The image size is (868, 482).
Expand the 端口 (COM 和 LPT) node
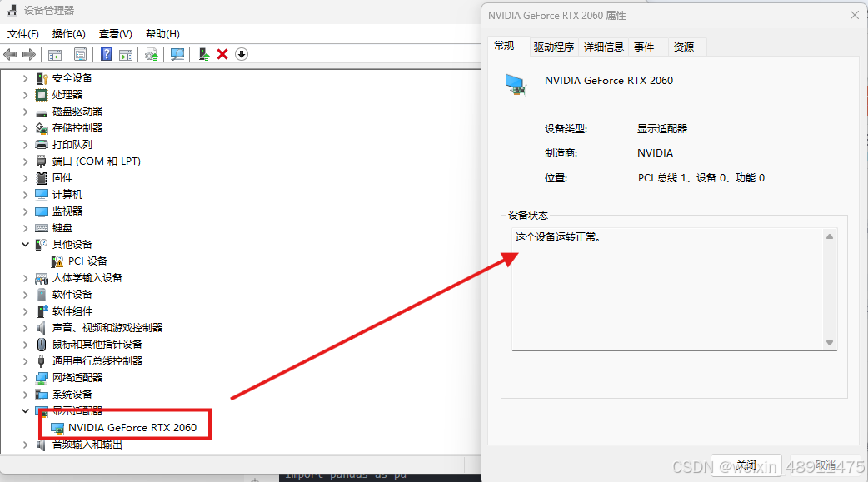click(25, 161)
